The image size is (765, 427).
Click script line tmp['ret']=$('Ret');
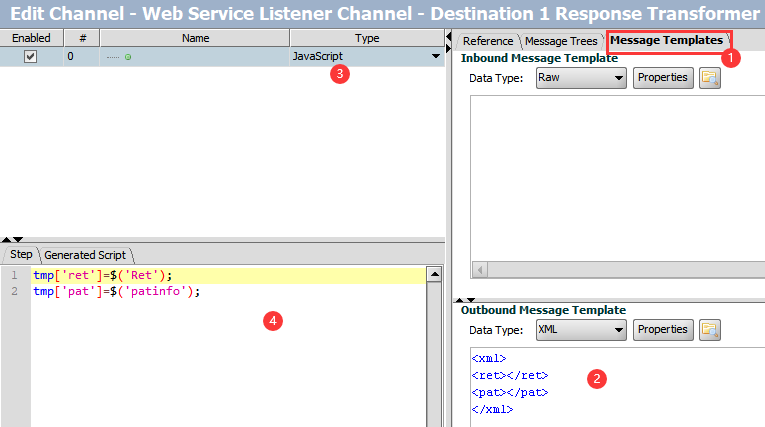tap(102, 276)
